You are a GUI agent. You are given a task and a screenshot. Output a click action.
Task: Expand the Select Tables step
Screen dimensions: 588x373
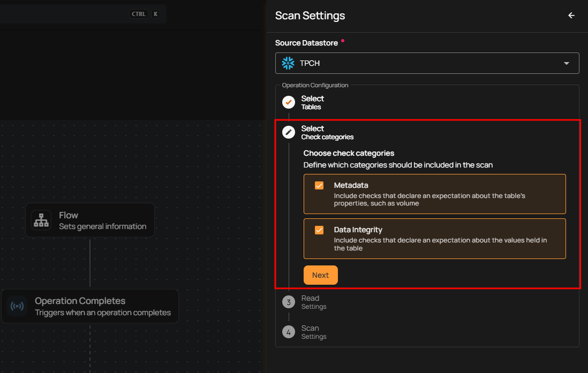tap(312, 102)
